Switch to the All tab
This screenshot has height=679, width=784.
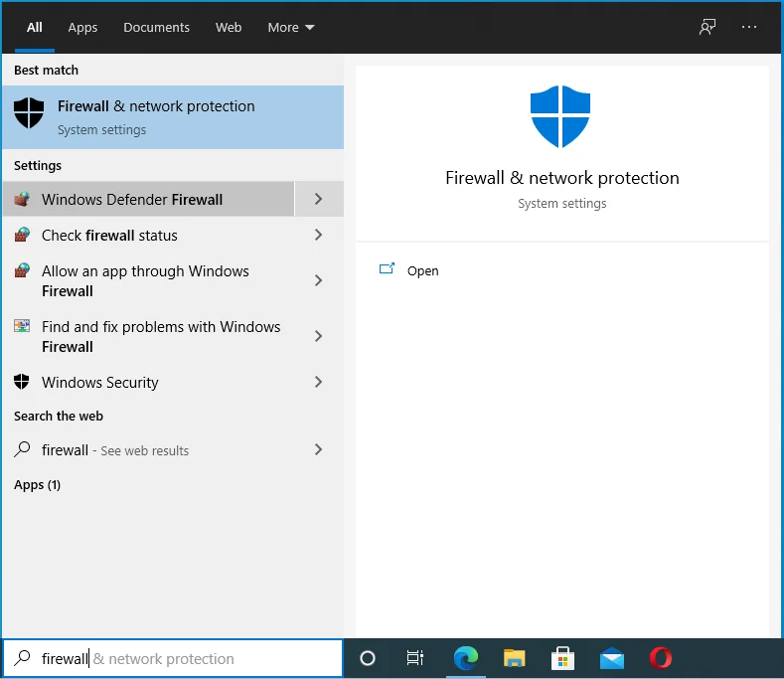click(35, 28)
